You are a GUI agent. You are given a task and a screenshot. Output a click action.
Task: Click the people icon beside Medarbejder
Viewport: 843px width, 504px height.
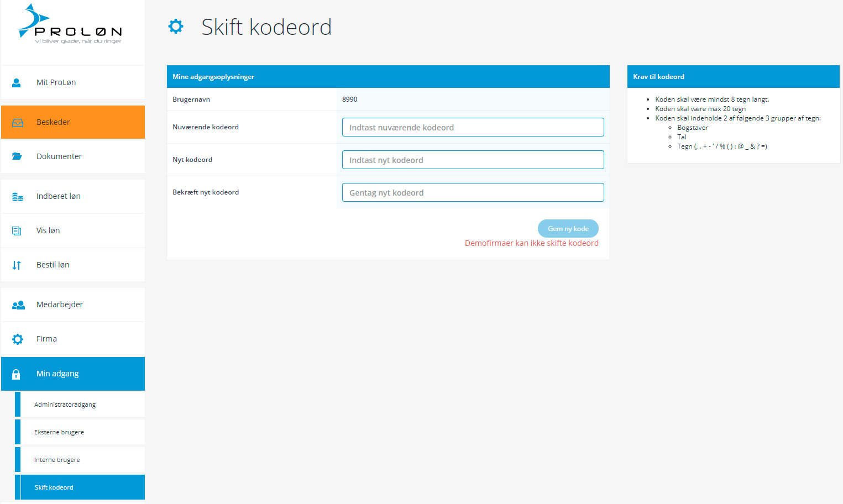[x=18, y=305]
